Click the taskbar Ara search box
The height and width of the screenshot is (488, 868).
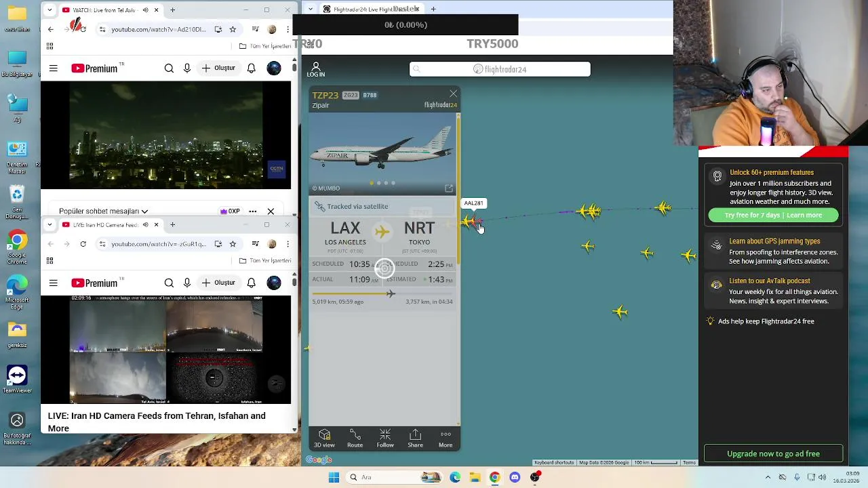[393, 477]
